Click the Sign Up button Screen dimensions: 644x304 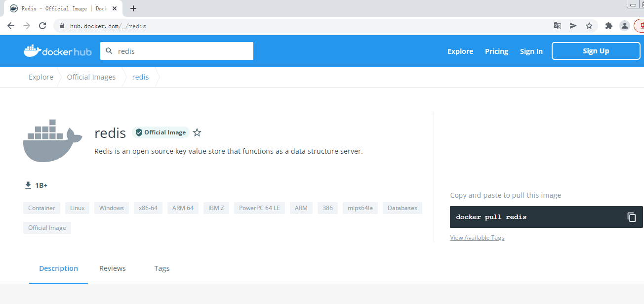[596, 51]
